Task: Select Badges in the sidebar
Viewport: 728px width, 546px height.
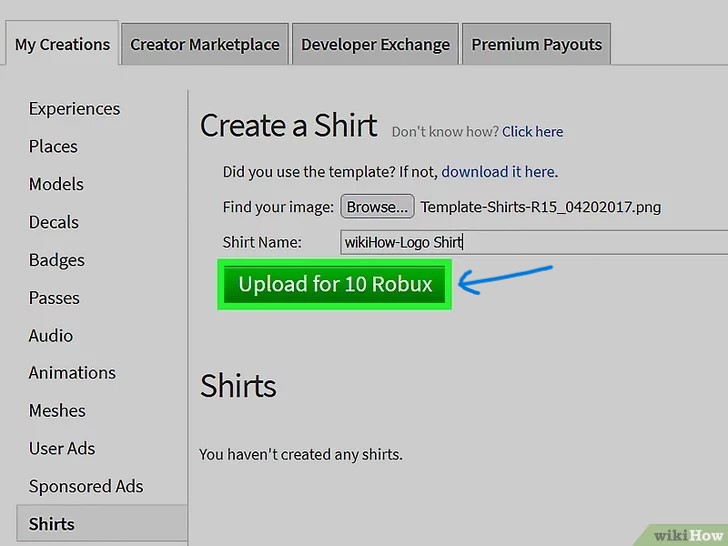Action: point(57,260)
